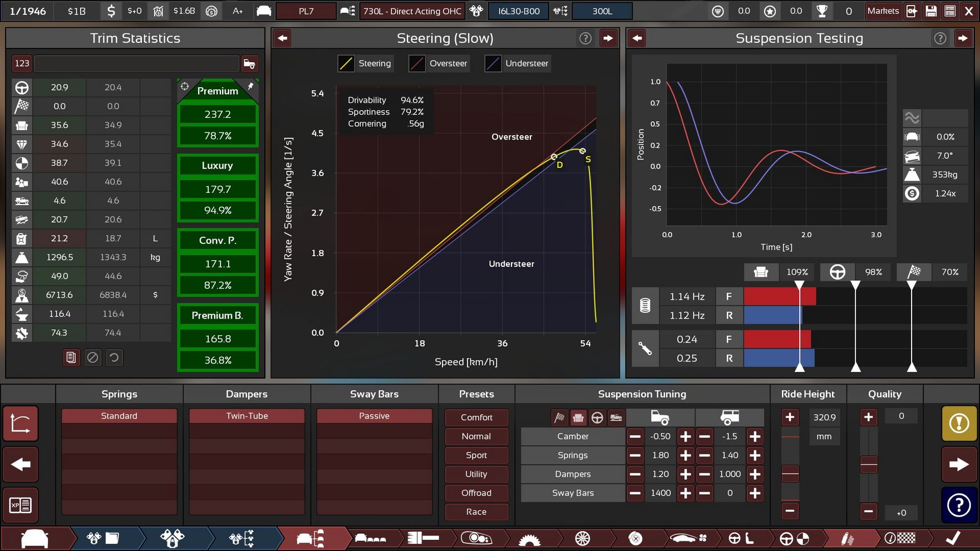
Task: Click the clipboard icon under trim statistics
Action: (71, 358)
